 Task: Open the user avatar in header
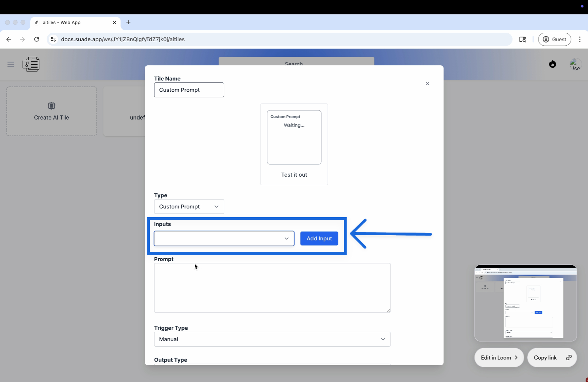click(575, 64)
